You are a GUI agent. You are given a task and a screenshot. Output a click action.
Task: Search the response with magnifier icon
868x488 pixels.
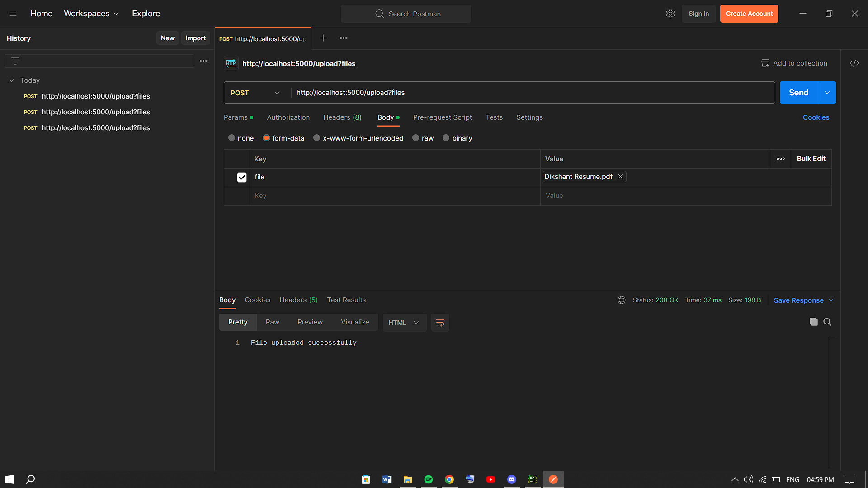827,322
